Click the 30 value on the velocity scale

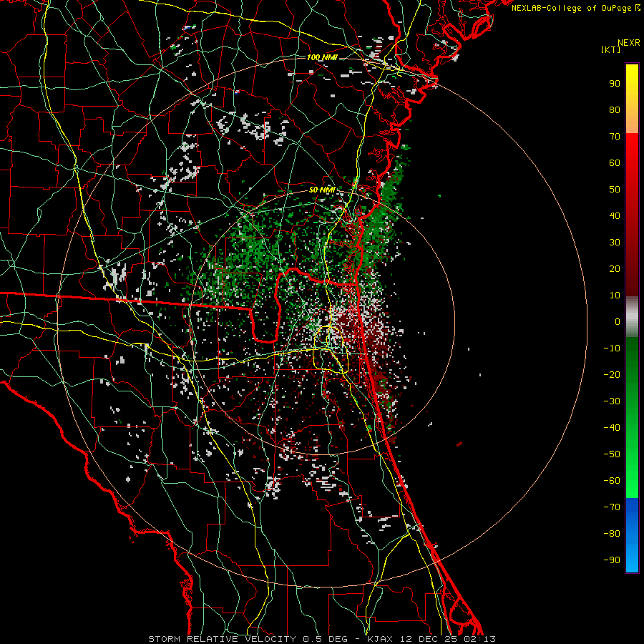click(x=615, y=243)
